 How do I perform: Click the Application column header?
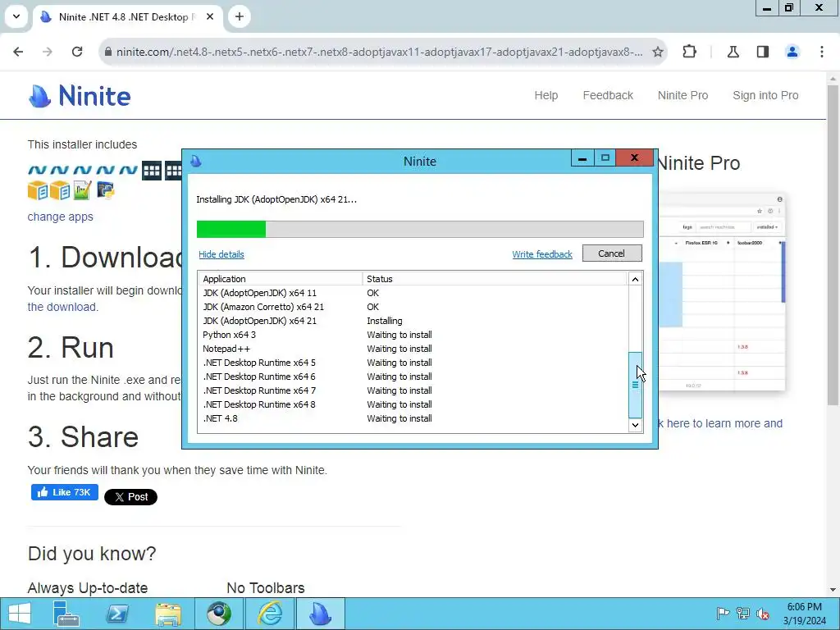pos(281,279)
